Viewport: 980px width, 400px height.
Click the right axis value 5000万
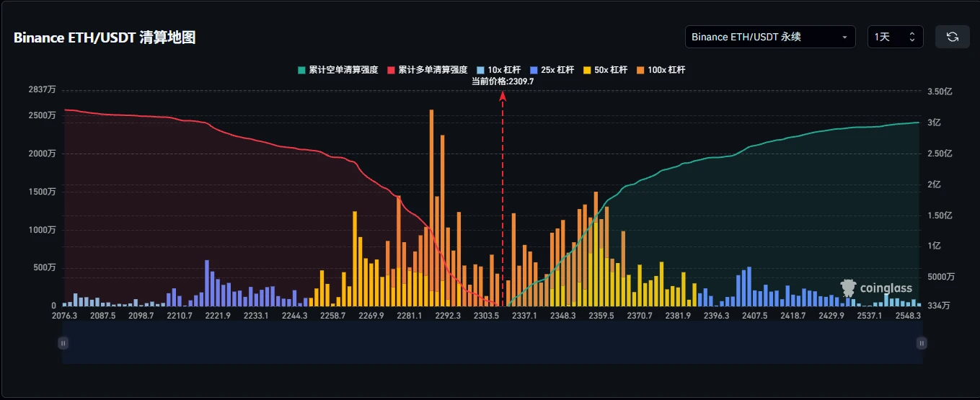[942, 277]
